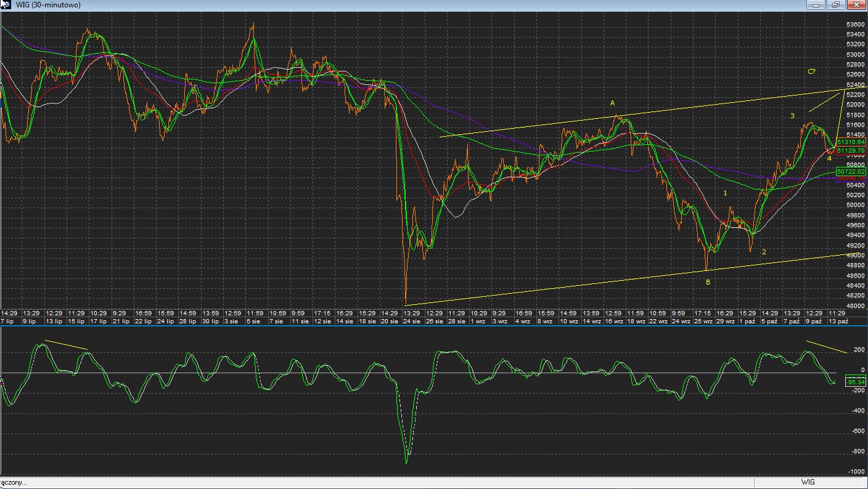Restore down the WIG chart window
This screenshot has height=489, width=868.
(x=836, y=5)
